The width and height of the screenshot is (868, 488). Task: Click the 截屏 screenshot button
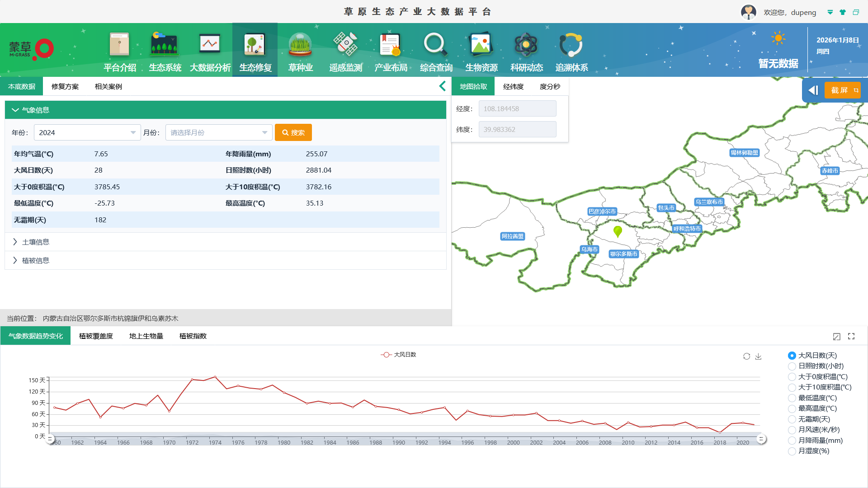click(843, 90)
